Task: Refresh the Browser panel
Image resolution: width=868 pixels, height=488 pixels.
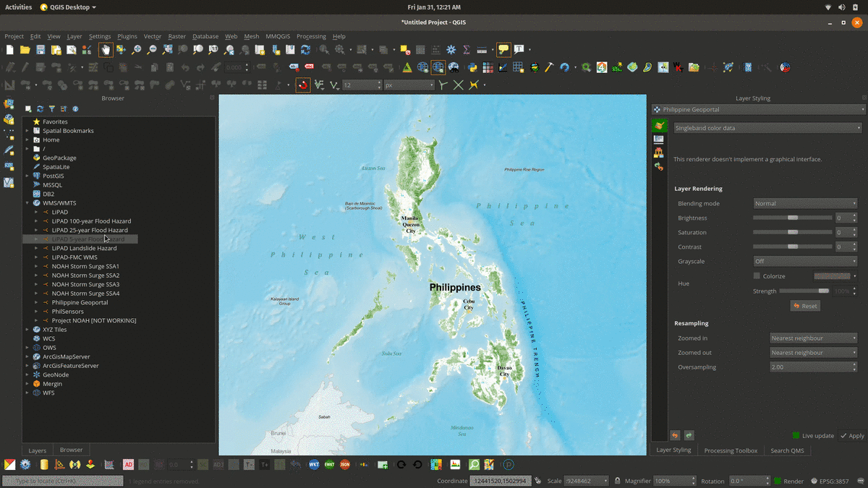Action: (41, 109)
